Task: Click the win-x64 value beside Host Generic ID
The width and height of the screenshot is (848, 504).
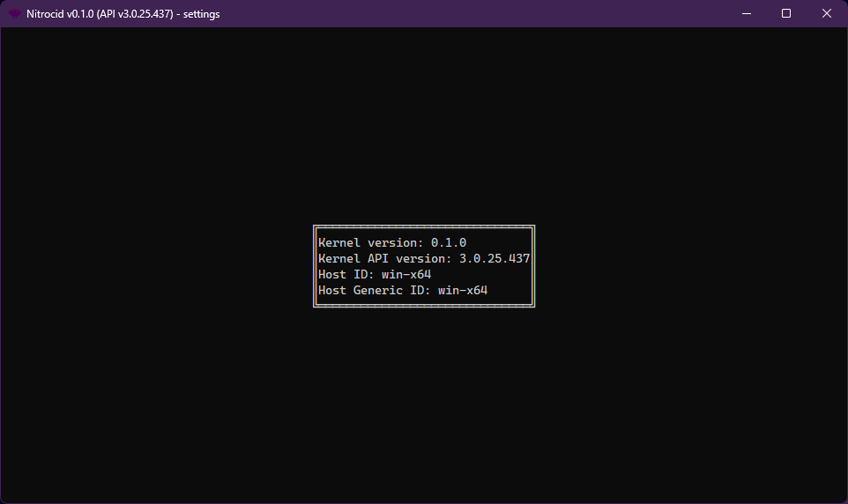Action: click(x=463, y=290)
